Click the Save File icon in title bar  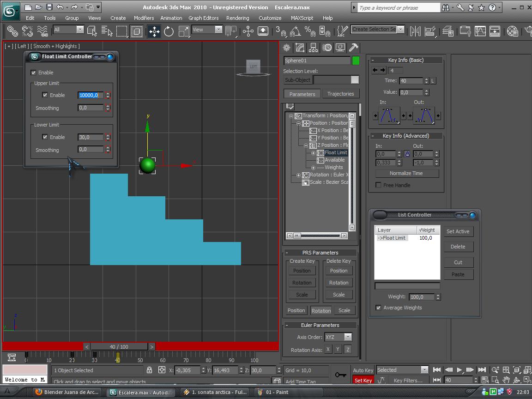coord(49,7)
